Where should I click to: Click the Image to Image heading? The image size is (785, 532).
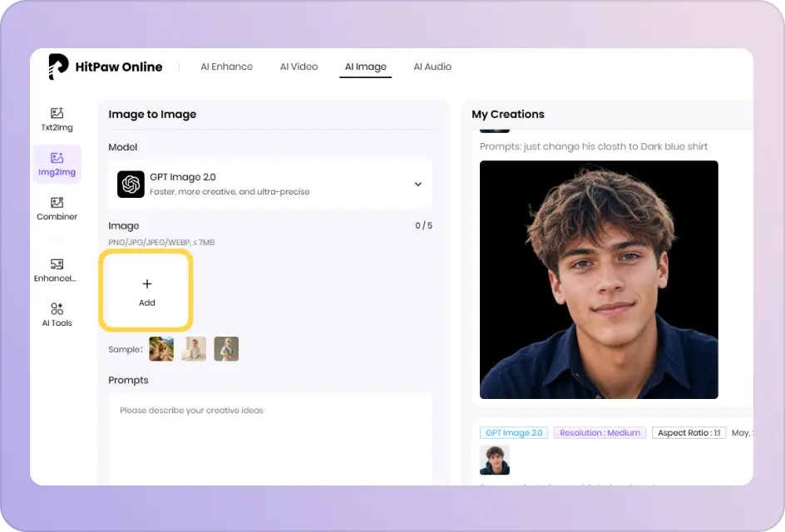coord(152,114)
